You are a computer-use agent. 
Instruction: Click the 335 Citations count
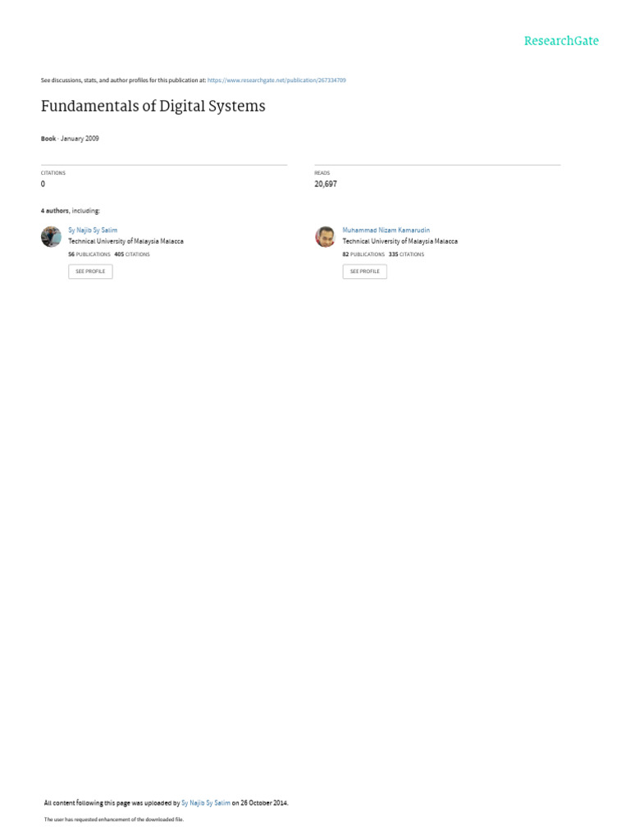[406, 254]
